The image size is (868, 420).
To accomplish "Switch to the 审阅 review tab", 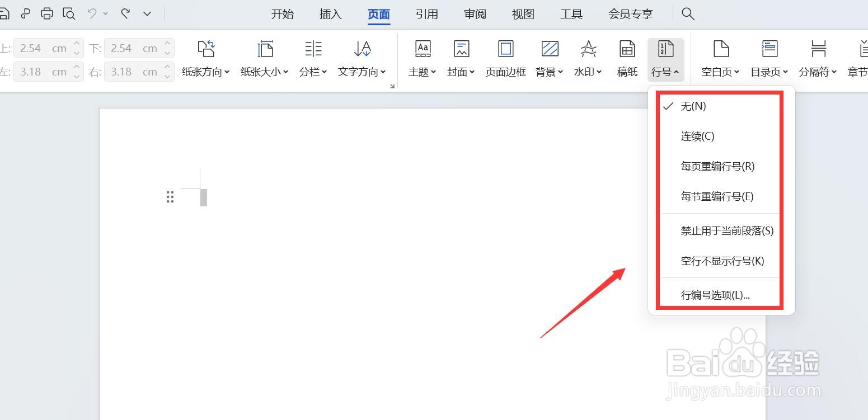I will [x=475, y=14].
